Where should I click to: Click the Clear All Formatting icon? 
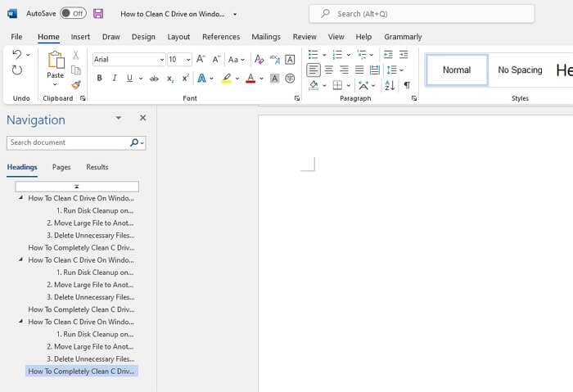coord(259,59)
